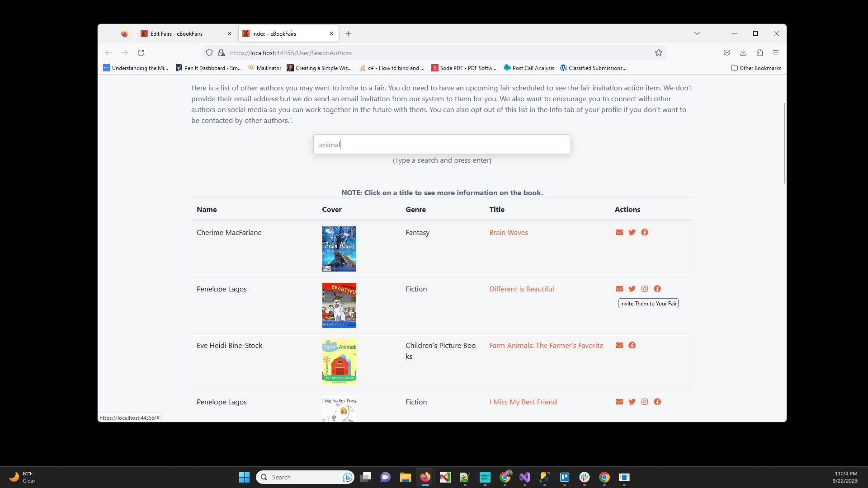The height and width of the screenshot is (488, 868).
Task: Open the list all tabs chevron
Action: point(697,33)
